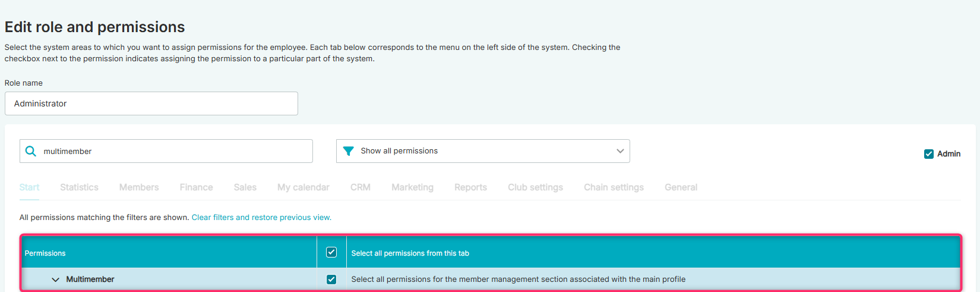Screen dimensions: 980x292
Task: Click the magnifier search icon
Action: pos(31,151)
